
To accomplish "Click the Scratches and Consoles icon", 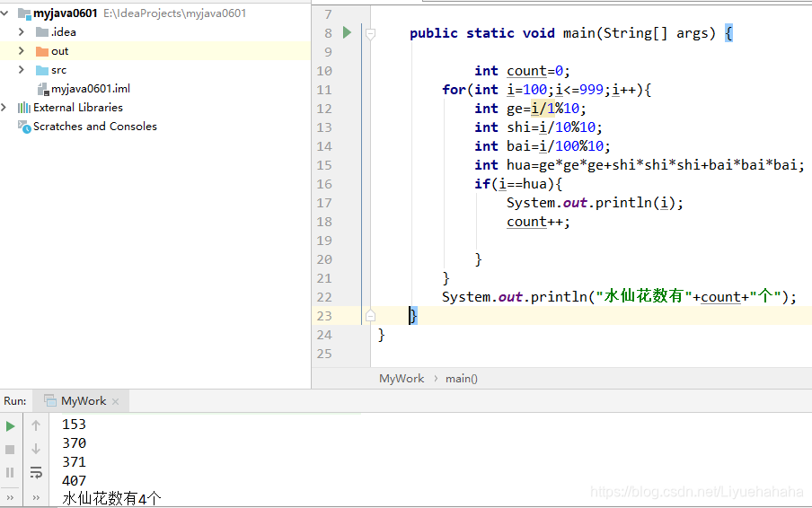I will pyautogui.click(x=24, y=127).
